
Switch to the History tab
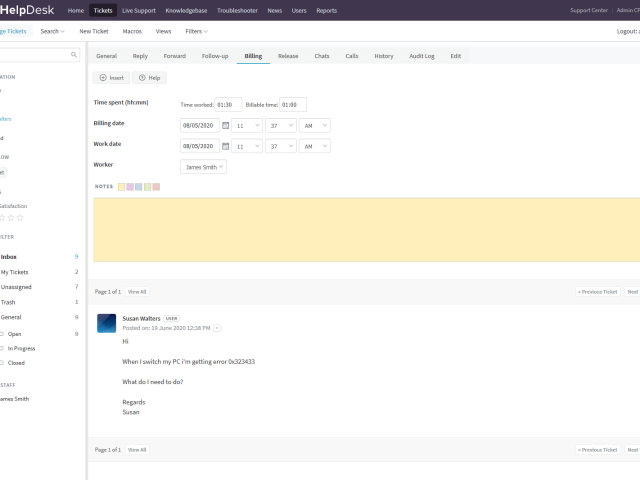[x=384, y=56]
